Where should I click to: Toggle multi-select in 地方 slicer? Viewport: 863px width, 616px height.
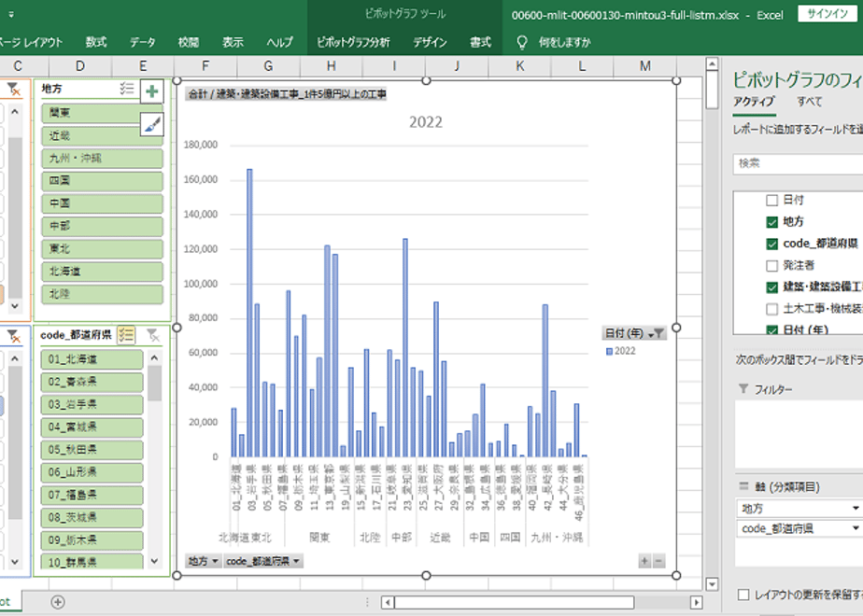127,89
